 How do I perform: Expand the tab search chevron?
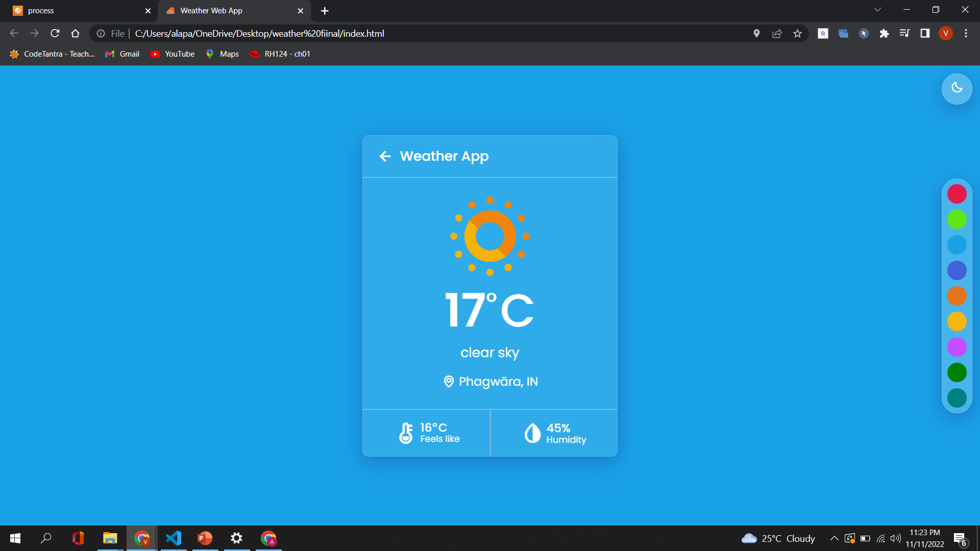click(x=877, y=10)
